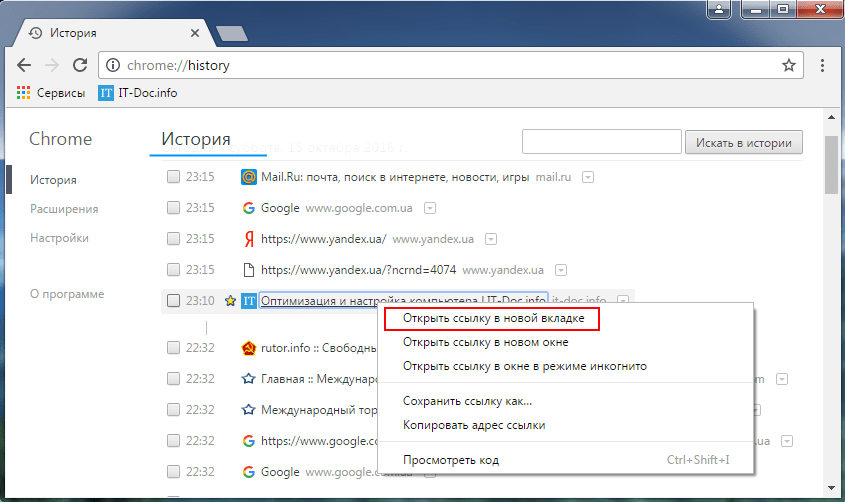
Task: Click the scrollbar up arrow
Action: (832, 116)
